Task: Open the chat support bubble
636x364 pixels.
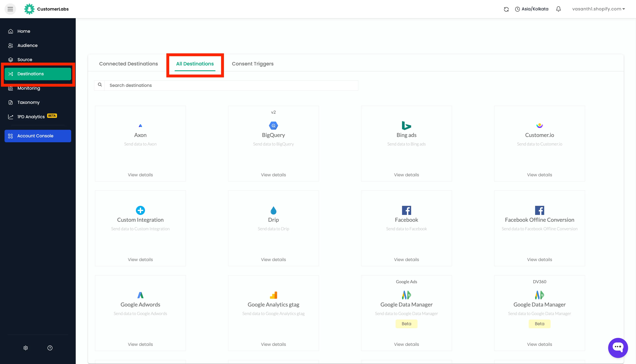Action: (618, 348)
